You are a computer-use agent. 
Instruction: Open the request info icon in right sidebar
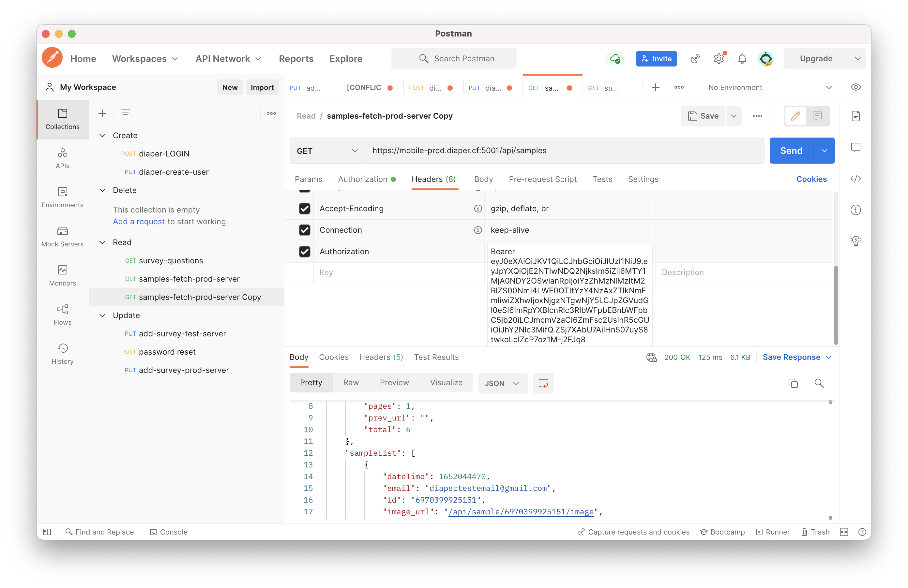pyautogui.click(x=856, y=210)
